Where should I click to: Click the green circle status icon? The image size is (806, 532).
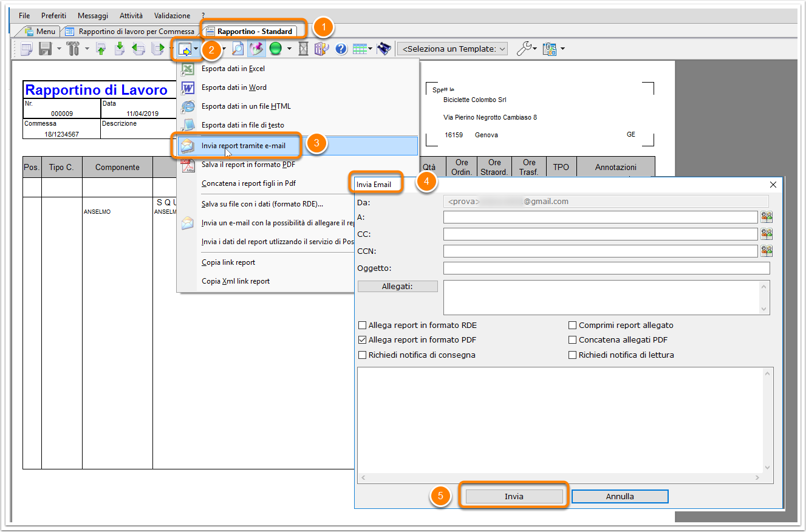pyautogui.click(x=276, y=49)
